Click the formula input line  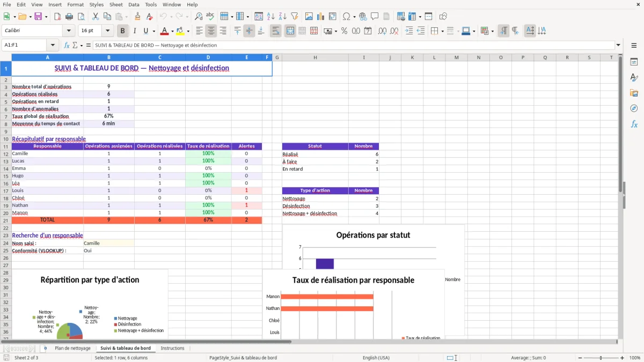point(353,45)
